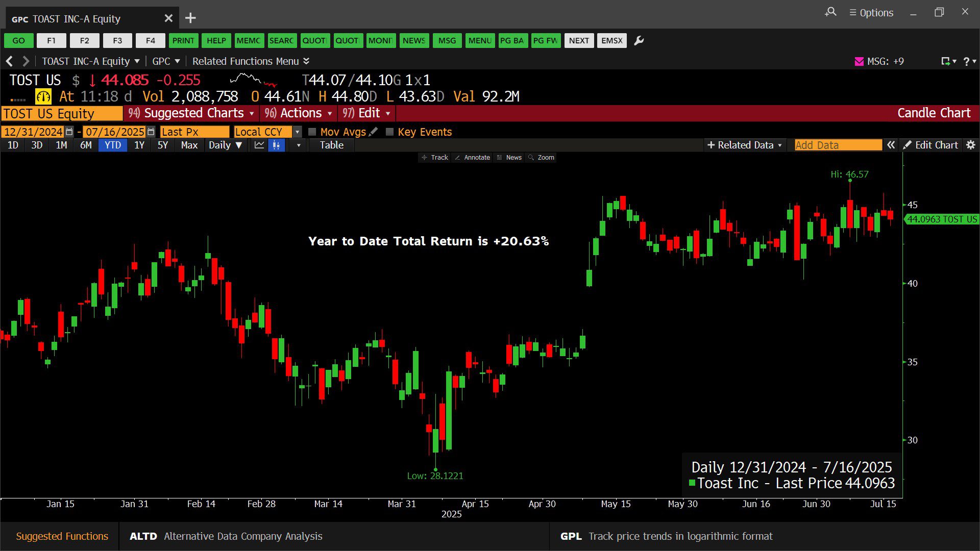Select the 5Y time range
980x551 pixels.
point(163,145)
